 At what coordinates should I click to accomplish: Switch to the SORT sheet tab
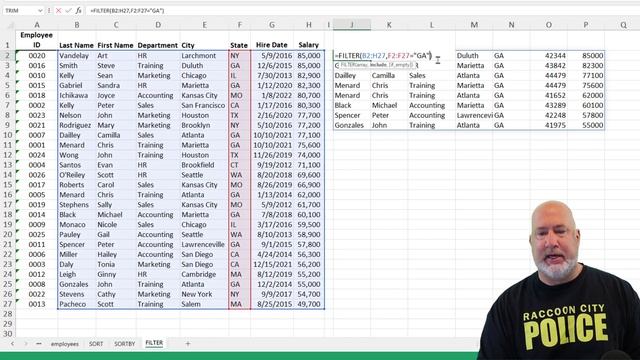(96, 344)
